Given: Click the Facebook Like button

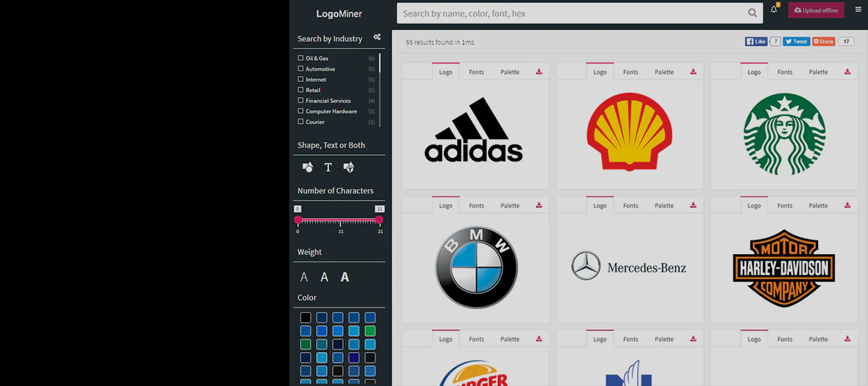Looking at the screenshot, I should pos(756,41).
